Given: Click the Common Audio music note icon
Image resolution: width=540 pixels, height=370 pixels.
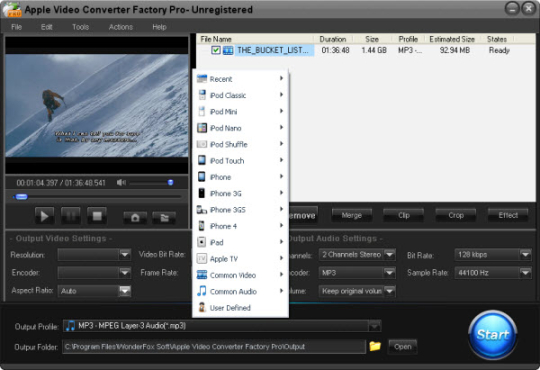Looking at the screenshot, I should [202, 291].
